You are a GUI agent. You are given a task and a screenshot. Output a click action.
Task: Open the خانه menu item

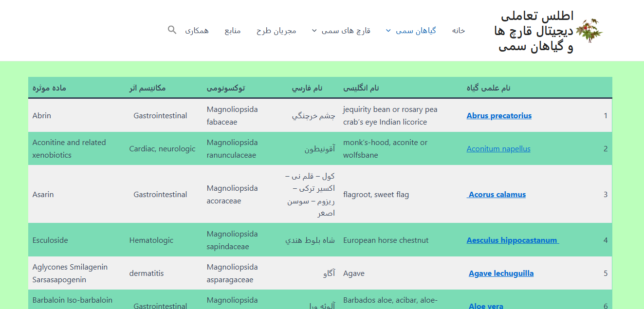pos(458,31)
